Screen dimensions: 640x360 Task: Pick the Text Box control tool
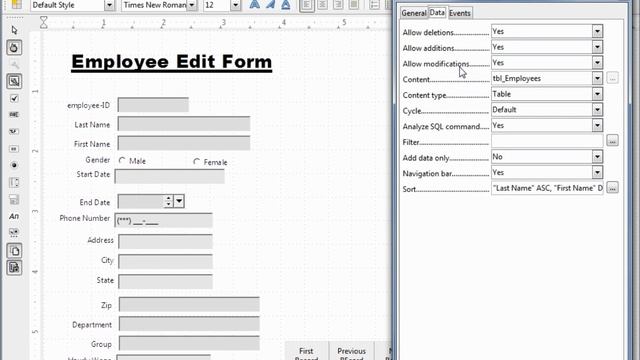coord(14,115)
